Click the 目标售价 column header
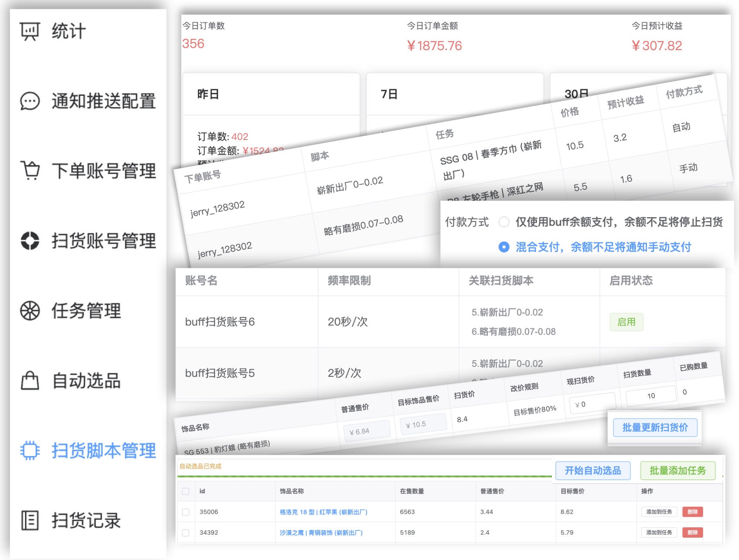Screen dimensions: 739x560 pyautogui.click(x=572, y=491)
